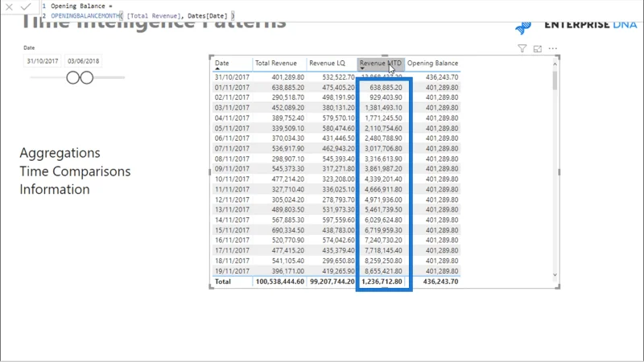
Task: Click the Enterprise DNA logo
Action: (x=576, y=26)
